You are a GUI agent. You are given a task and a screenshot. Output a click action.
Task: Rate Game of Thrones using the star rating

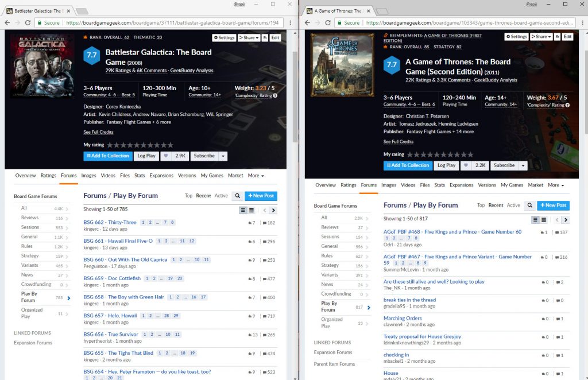click(440, 154)
